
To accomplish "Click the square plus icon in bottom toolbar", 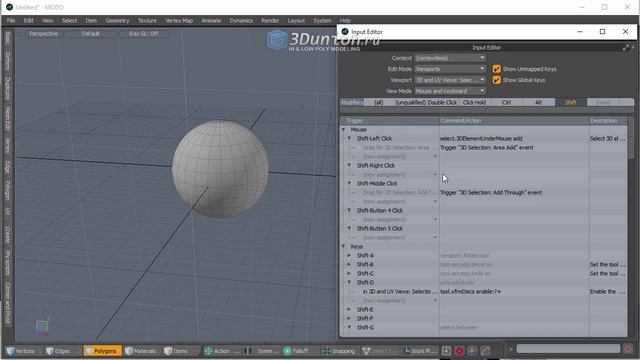I will 446,351.
